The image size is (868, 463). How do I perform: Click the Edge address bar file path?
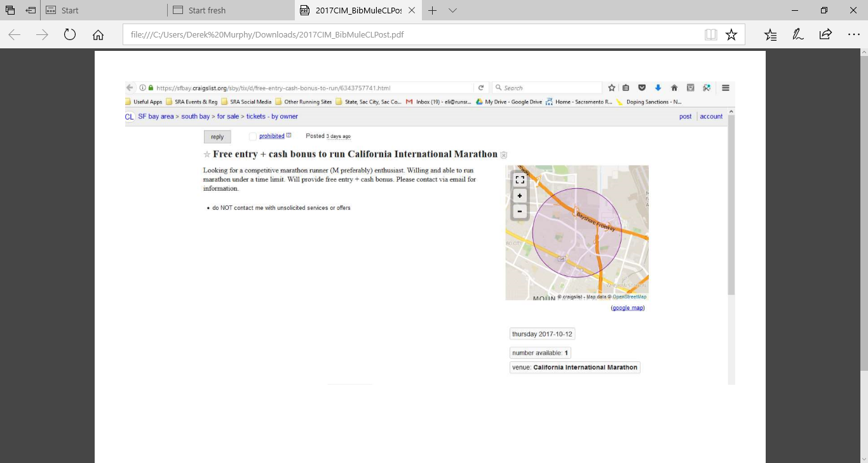pos(267,35)
